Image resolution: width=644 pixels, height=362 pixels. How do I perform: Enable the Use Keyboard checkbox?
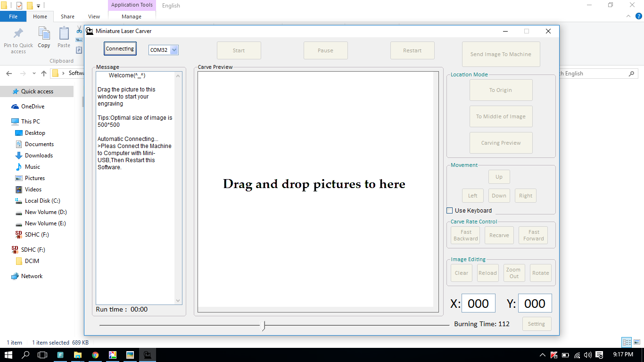pyautogui.click(x=450, y=211)
